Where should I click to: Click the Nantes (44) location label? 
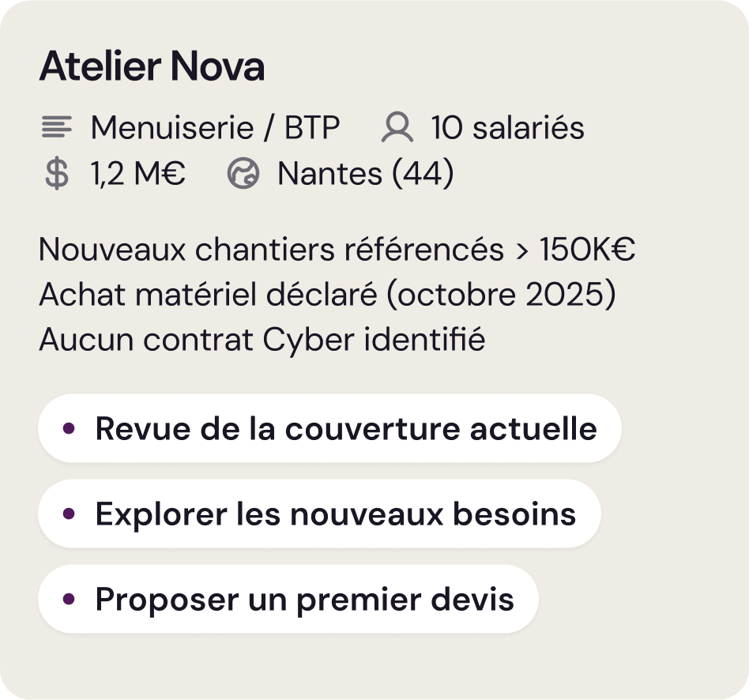[x=365, y=174]
